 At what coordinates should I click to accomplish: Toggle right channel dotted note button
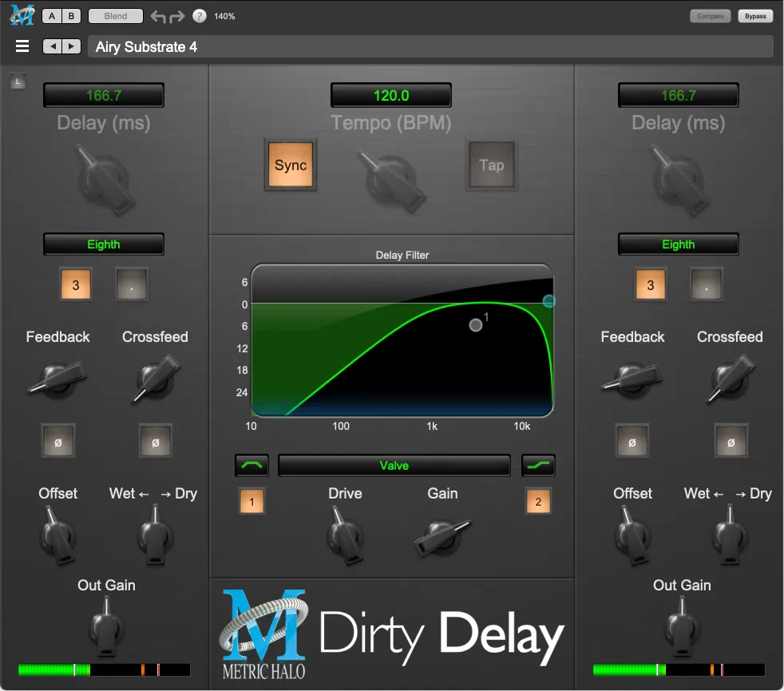706,285
